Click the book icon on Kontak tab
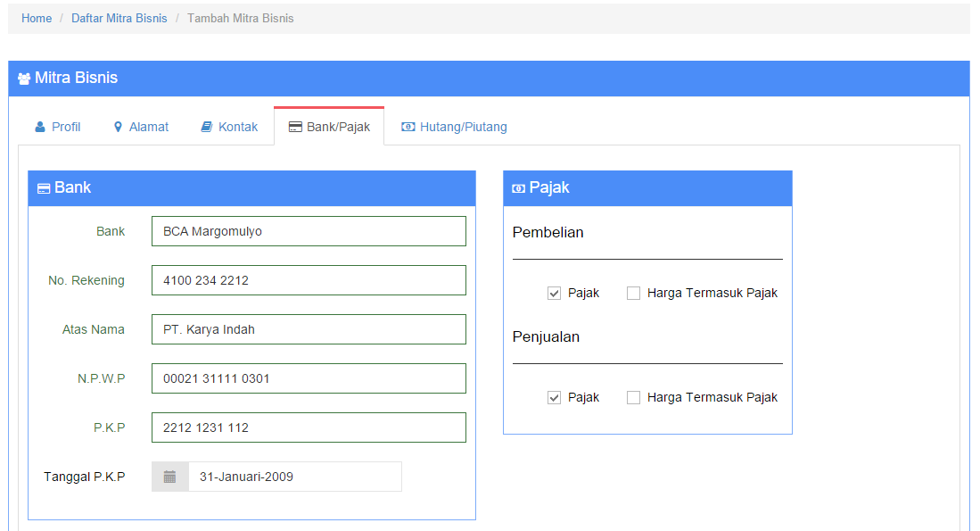Image resolution: width=980 pixels, height=531 pixels. pyautogui.click(x=206, y=127)
